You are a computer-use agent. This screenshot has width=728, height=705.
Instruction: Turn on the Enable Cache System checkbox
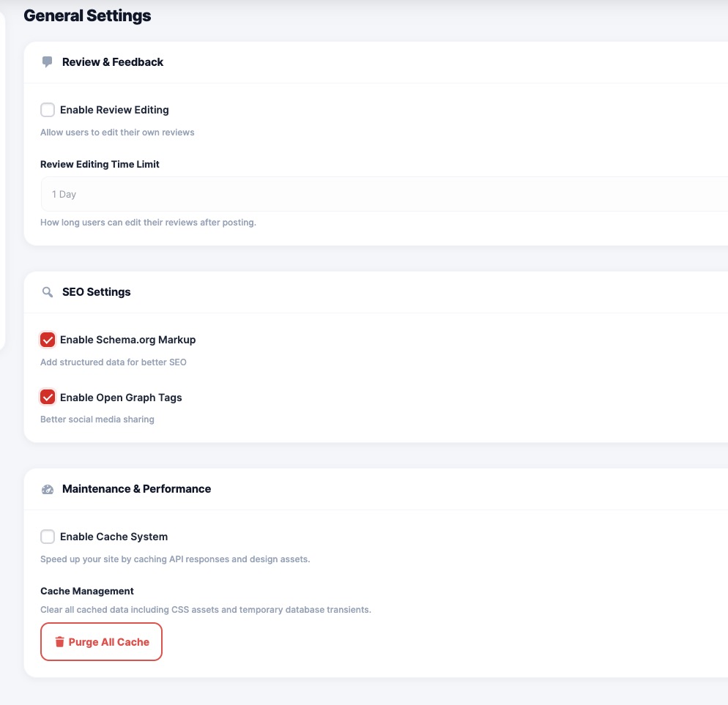pyautogui.click(x=48, y=537)
